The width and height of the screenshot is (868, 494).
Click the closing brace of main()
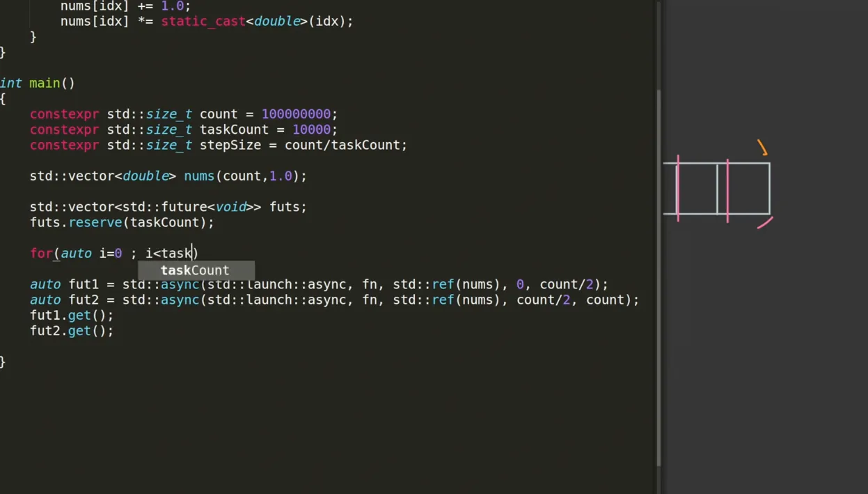3,362
